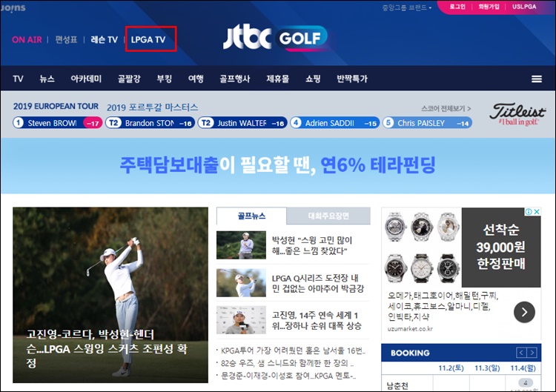
Task: Switch to 골프뉴스 tab
Action: [x=251, y=216]
